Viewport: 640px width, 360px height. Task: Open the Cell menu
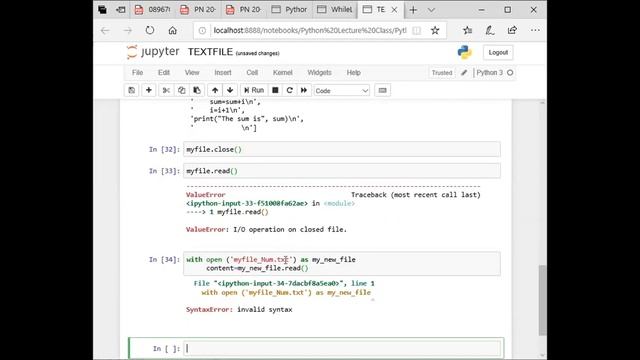coord(252,73)
